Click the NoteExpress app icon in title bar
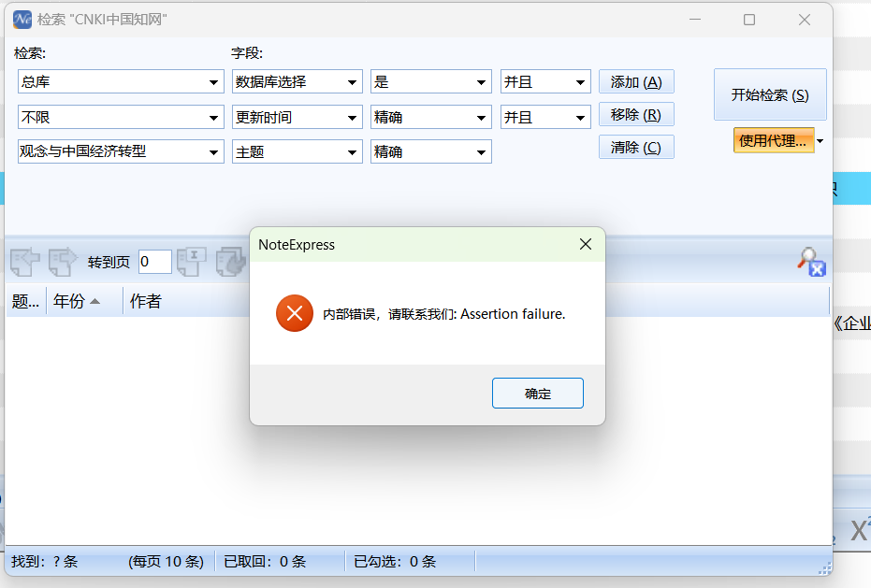Image resolution: width=871 pixels, height=588 pixels. 22,20
